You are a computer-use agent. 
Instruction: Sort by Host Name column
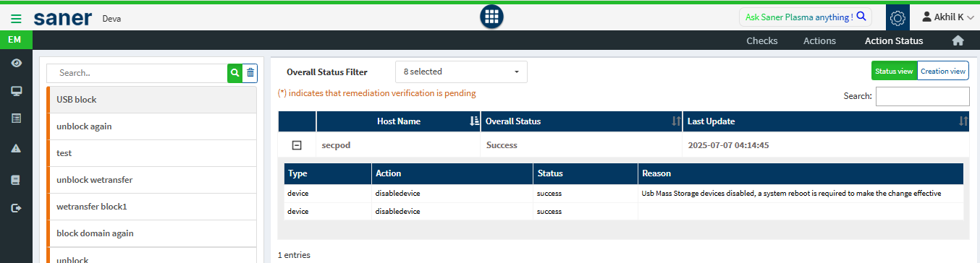pos(398,121)
